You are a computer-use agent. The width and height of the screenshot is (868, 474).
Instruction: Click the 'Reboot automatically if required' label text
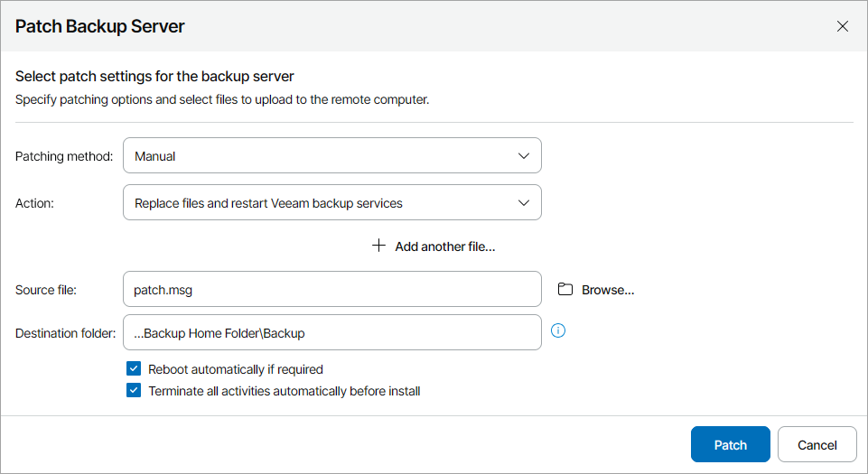(235, 369)
